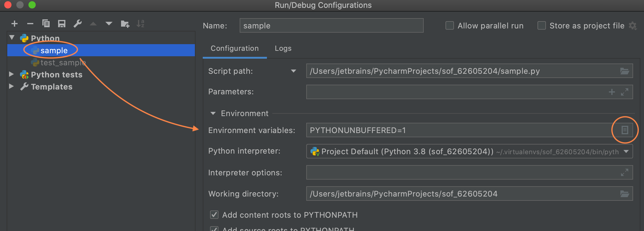The height and width of the screenshot is (231, 644).
Task: Move the configuration down
Action: 109,24
